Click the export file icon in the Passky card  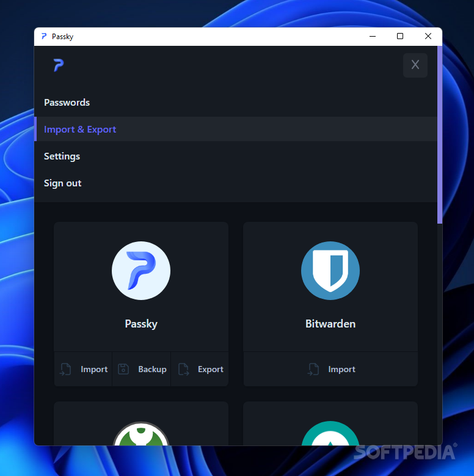[183, 369]
